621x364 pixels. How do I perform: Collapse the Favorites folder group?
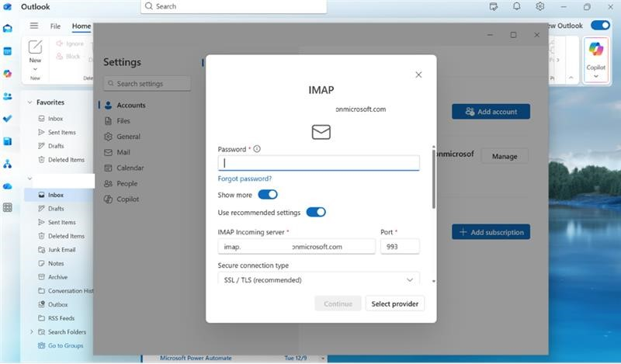click(29, 102)
